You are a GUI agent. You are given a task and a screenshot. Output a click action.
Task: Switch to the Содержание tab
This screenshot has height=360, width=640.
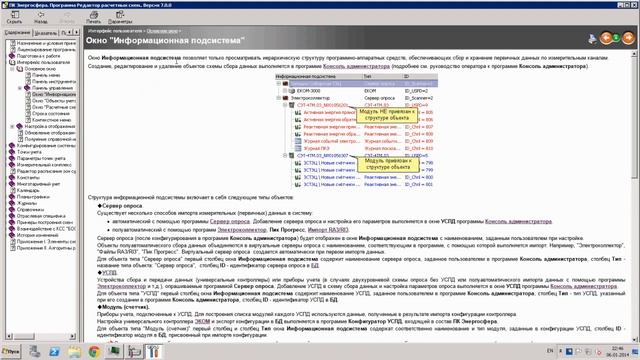pyautogui.click(x=18, y=32)
